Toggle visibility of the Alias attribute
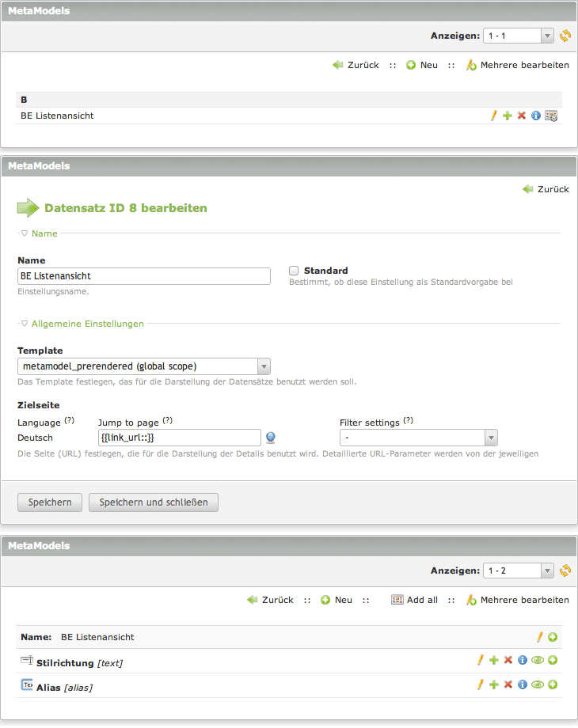The width and height of the screenshot is (578, 728). (x=537, y=684)
